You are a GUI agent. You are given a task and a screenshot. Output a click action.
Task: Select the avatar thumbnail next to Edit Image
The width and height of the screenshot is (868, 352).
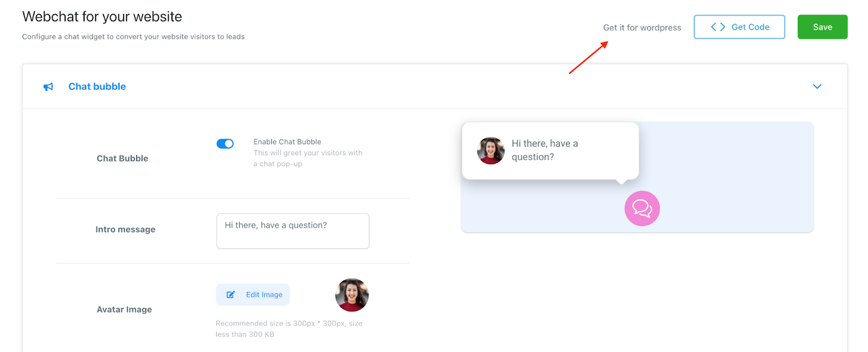click(x=352, y=295)
